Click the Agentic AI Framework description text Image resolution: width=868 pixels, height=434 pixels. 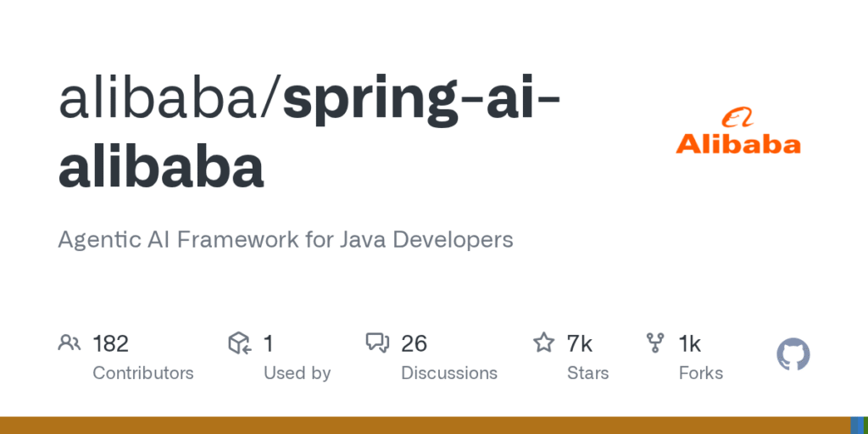point(285,240)
